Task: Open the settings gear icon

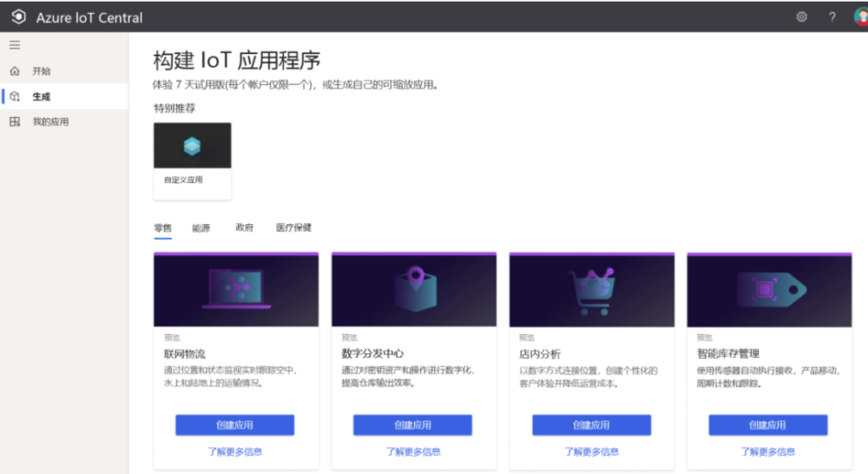Action: tap(801, 17)
